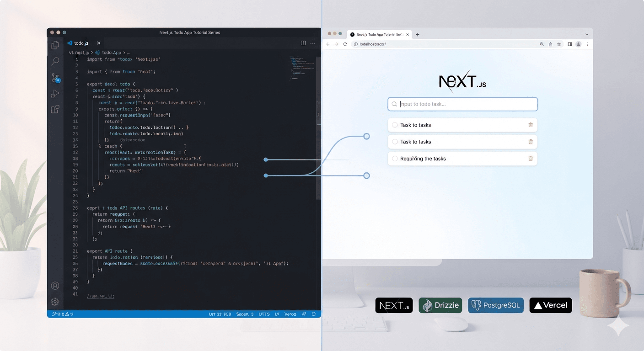Click the 'Requiixing the tasks' item text

423,159
